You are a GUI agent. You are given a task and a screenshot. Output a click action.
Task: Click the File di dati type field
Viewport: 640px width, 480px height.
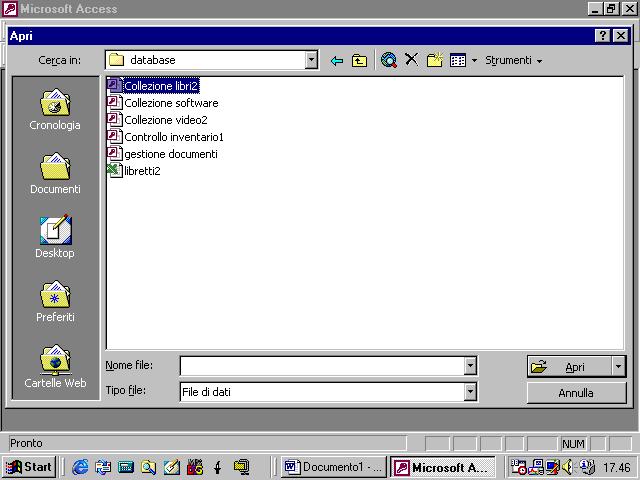click(322, 392)
